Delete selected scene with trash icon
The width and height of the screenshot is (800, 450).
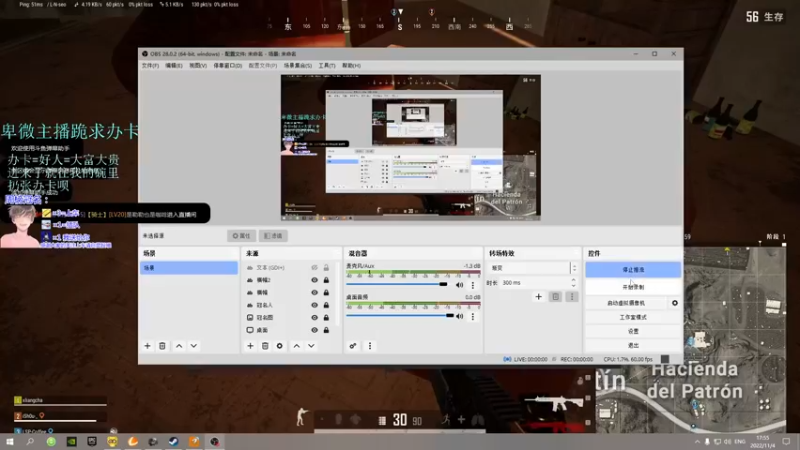tap(162, 346)
